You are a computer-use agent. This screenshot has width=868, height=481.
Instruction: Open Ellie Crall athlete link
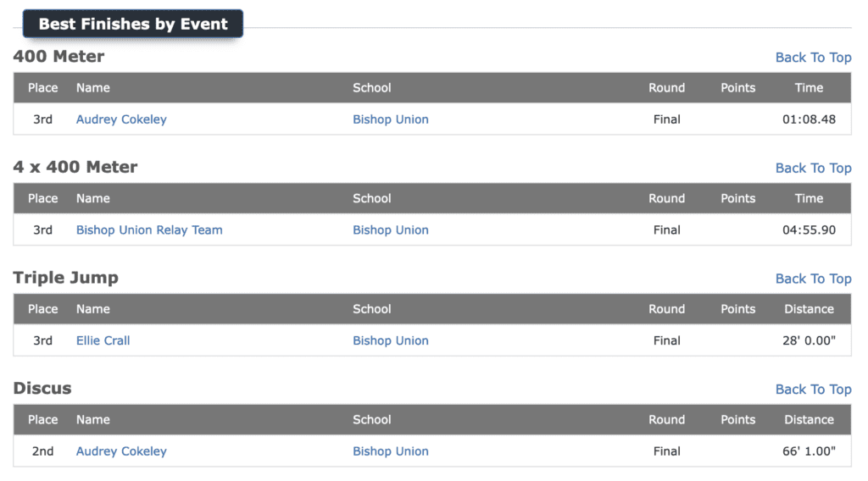click(x=103, y=340)
